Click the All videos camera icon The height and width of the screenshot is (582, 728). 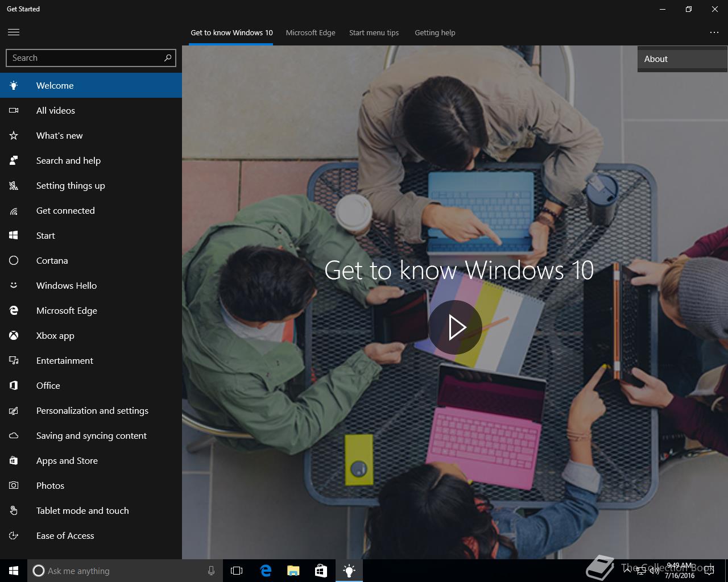coord(14,110)
